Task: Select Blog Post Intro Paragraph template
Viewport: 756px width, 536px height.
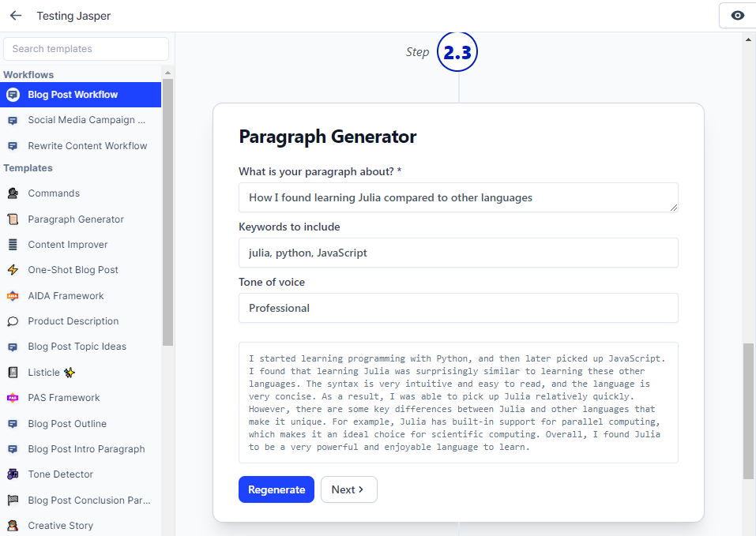Action: [x=81, y=449]
